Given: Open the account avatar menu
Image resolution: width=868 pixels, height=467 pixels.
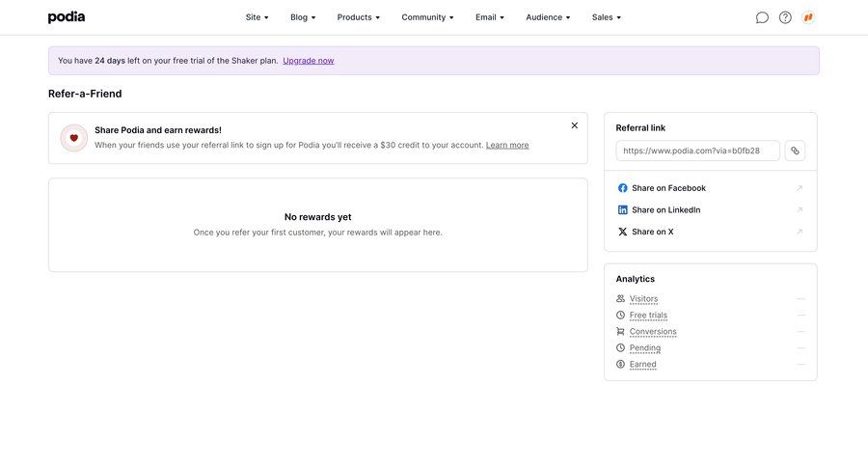Looking at the screenshot, I should 808,17.
